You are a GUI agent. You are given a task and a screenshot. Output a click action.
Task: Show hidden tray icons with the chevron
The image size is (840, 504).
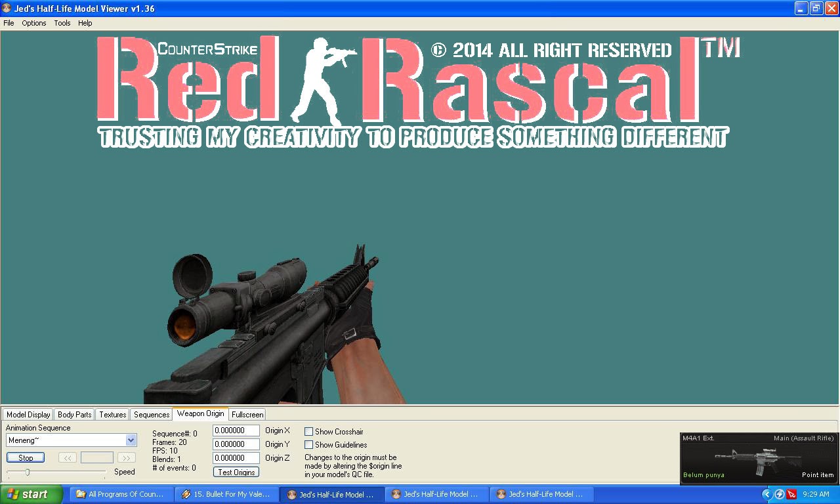[766, 494]
